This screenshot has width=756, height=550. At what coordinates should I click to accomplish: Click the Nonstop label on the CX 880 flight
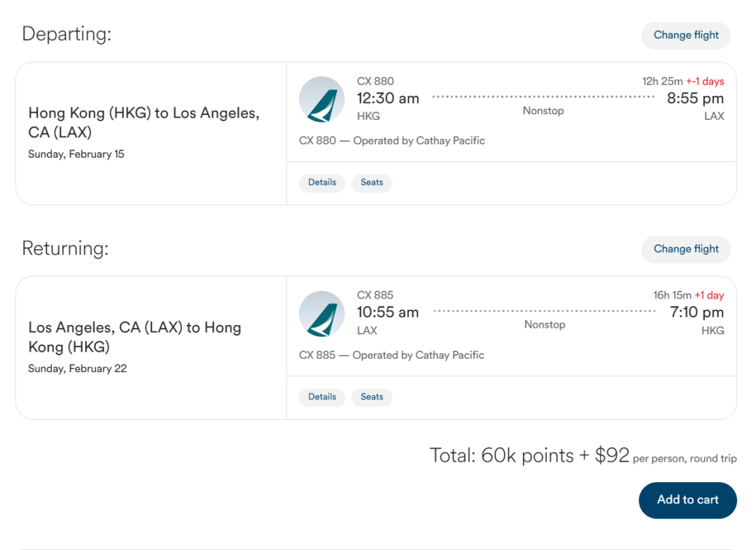click(543, 111)
